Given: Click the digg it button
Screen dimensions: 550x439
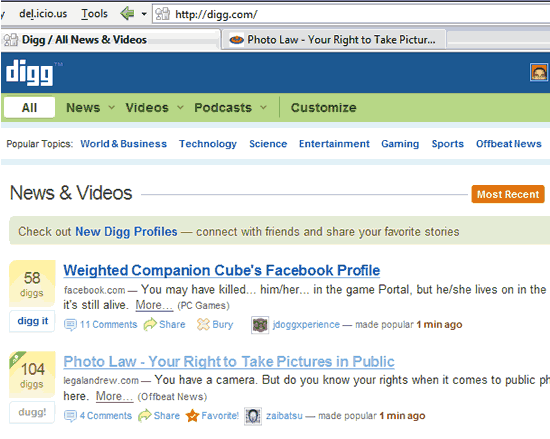Looking at the screenshot, I should pyautogui.click(x=32, y=321).
